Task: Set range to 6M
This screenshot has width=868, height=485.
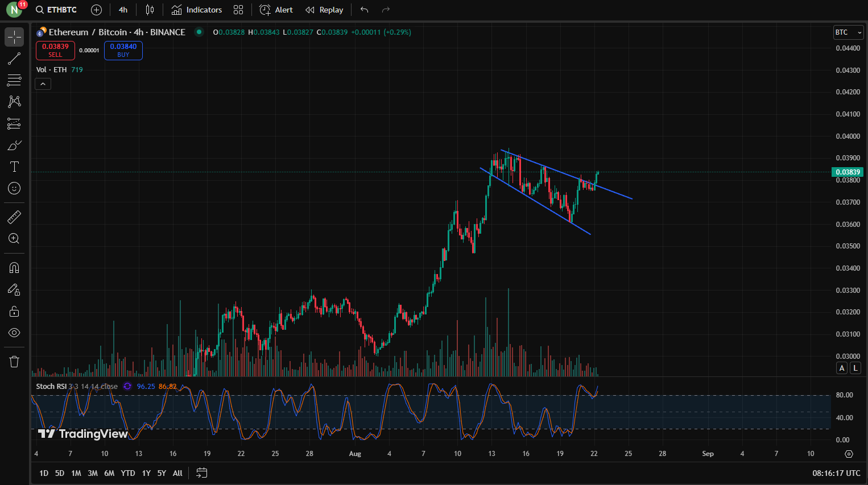Action: point(109,473)
